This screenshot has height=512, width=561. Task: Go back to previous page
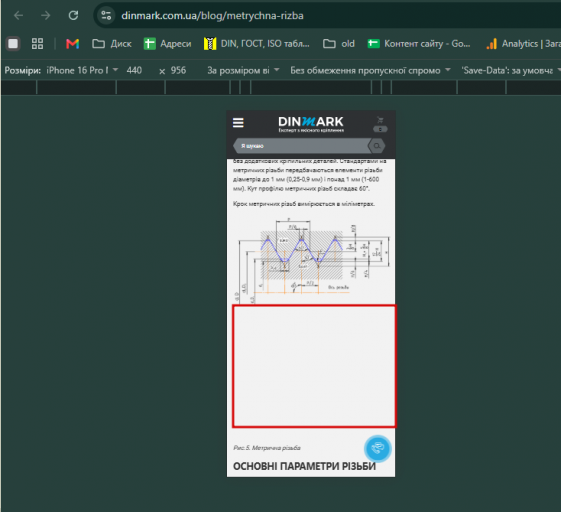(x=18, y=15)
